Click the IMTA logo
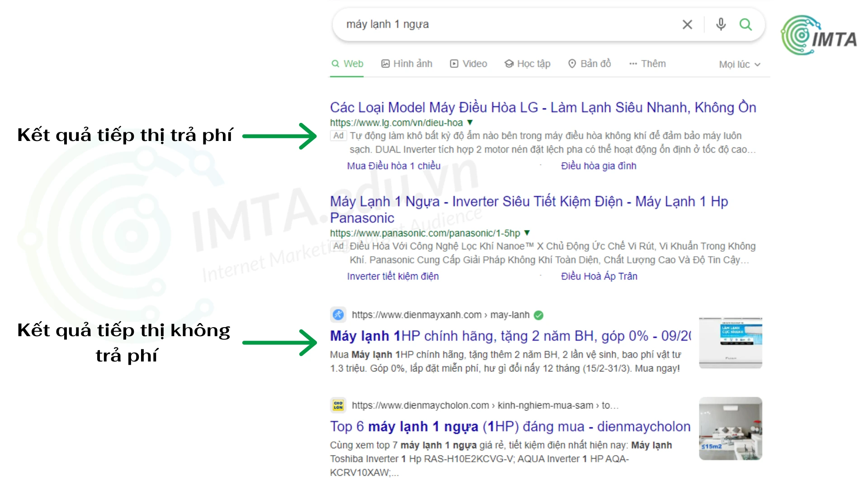This screenshot has height=488, width=868. pos(819,35)
